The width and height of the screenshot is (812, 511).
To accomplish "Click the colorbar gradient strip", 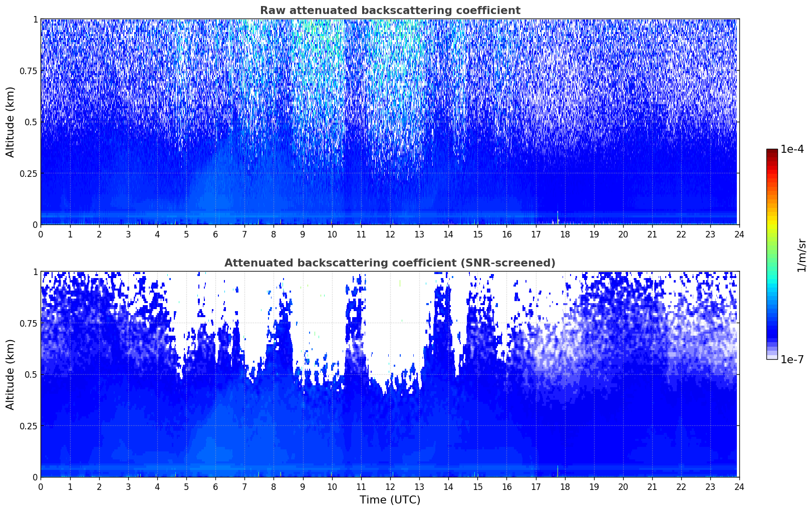I will pos(772,254).
